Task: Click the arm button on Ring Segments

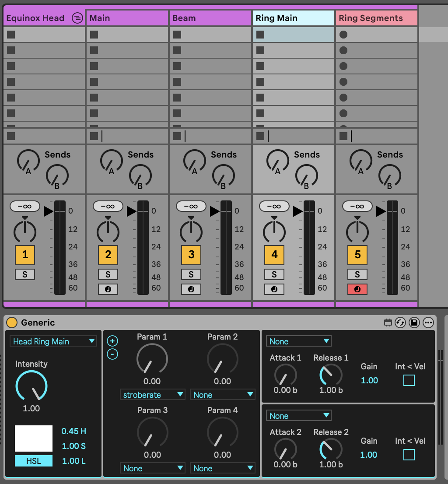Action: click(x=357, y=289)
